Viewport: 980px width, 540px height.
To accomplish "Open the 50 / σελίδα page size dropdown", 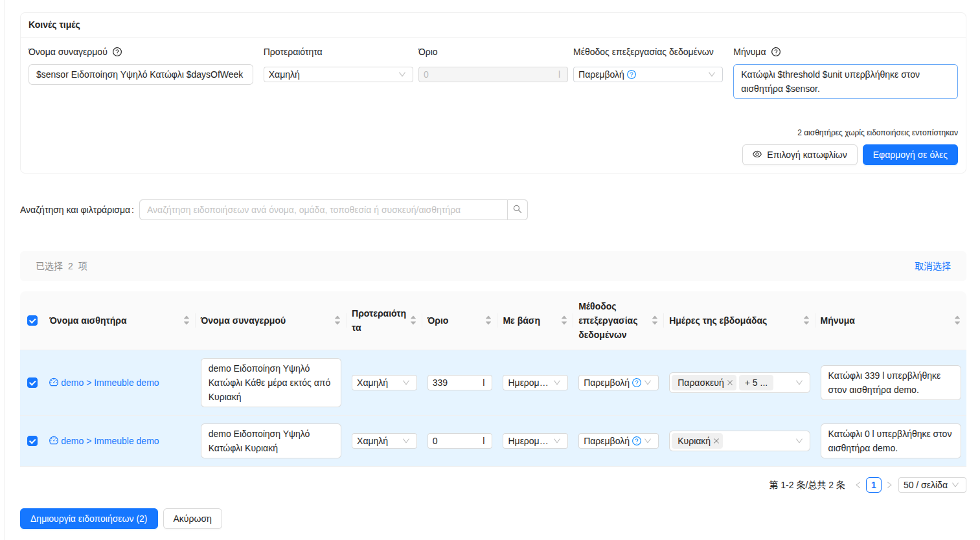I will [x=931, y=485].
